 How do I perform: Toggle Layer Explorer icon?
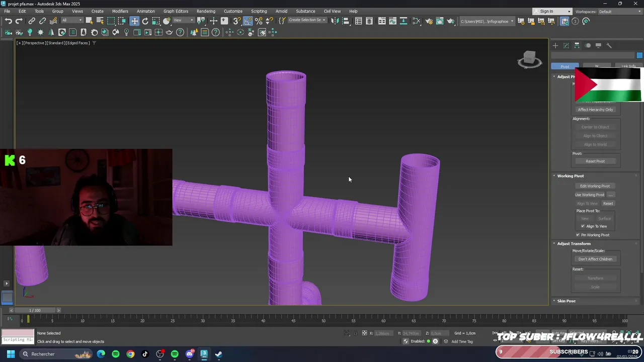(x=369, y=21)
